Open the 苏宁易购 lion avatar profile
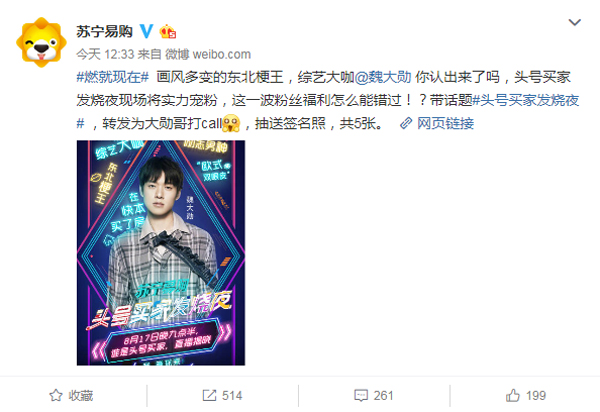 coord(41,42)
